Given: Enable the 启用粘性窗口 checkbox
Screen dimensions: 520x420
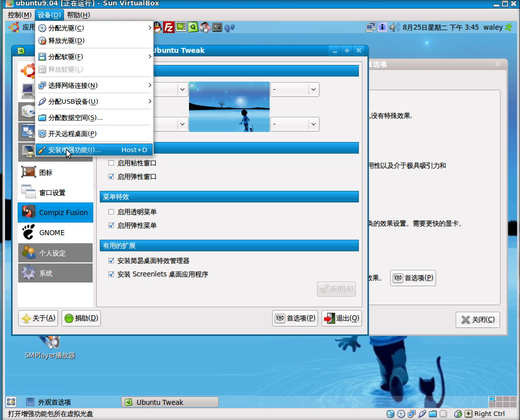Looking at the screenshot, I should point(111,163).
